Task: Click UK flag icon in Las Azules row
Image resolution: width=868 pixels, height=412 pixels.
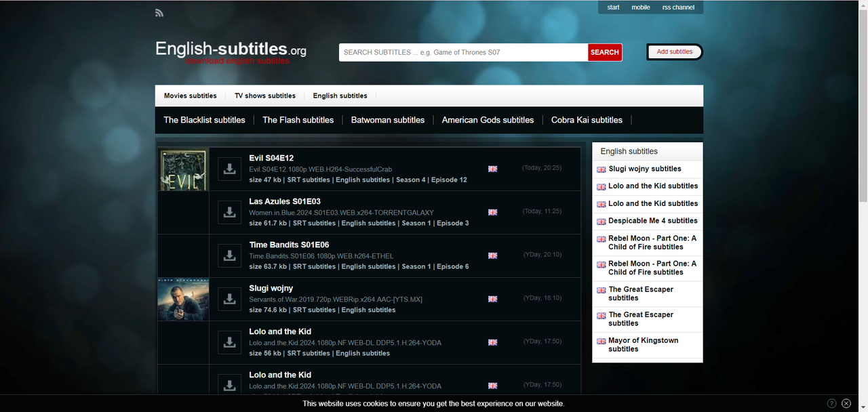Action: click(x=493, y=212)
